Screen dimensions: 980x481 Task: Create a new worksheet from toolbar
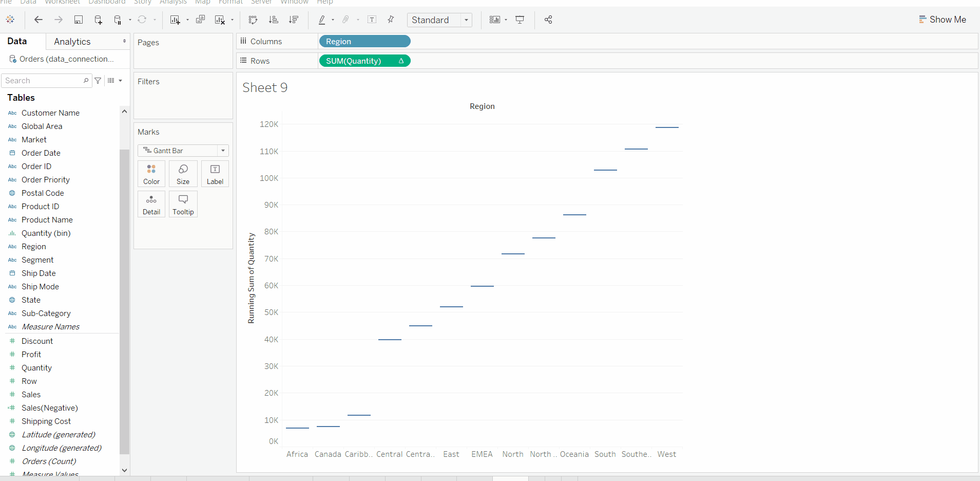click(175, 20)
